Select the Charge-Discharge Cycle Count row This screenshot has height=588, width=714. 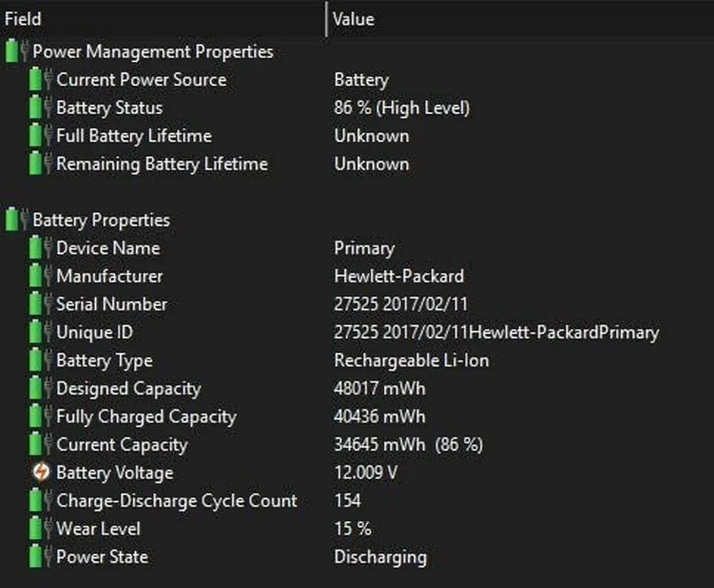coord(176,501)
